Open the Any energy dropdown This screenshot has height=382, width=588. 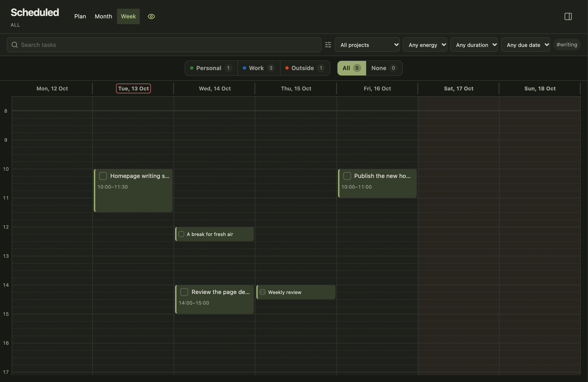425,45
